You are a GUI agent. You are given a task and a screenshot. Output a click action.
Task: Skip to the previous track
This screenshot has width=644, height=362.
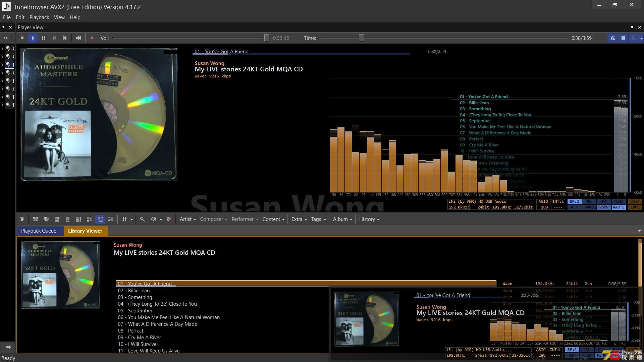pyautogui.click(x=54, y=38)
